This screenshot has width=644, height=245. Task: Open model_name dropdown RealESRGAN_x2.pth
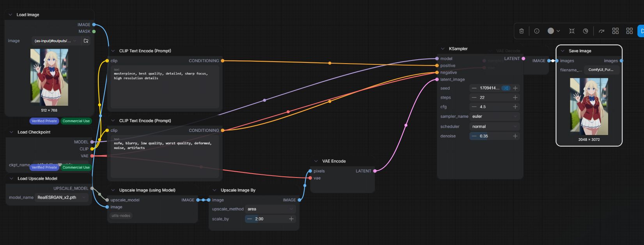[62, 197]
